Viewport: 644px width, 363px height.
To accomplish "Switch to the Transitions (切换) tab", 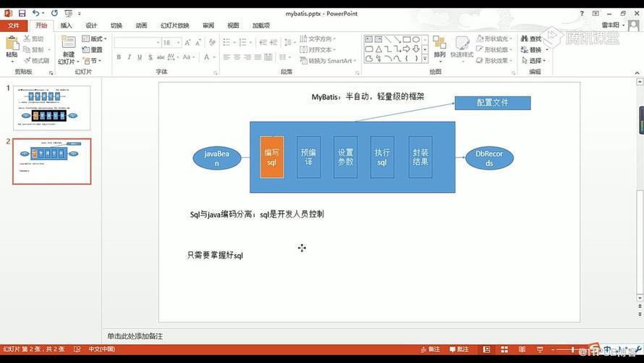I will (116, 25).
